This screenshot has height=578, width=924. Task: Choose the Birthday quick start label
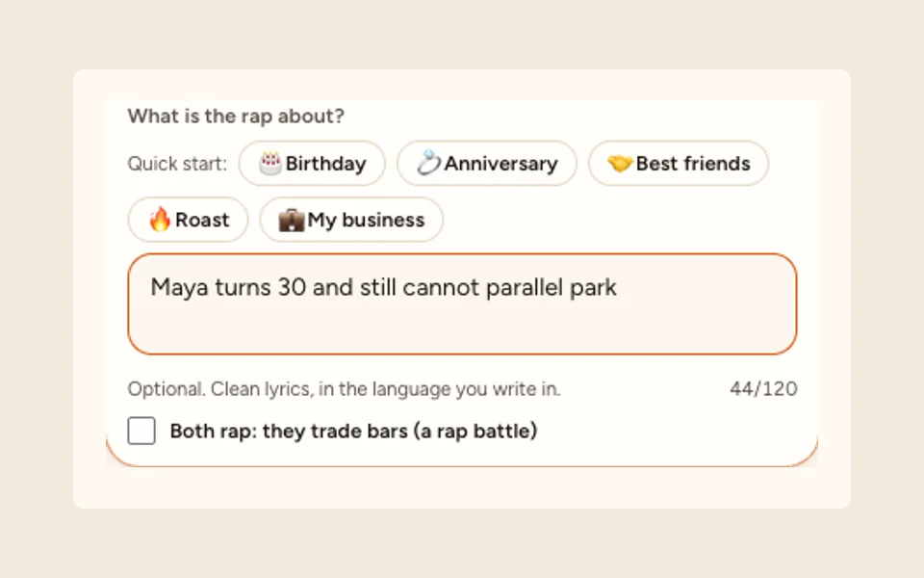coord(326,164)
